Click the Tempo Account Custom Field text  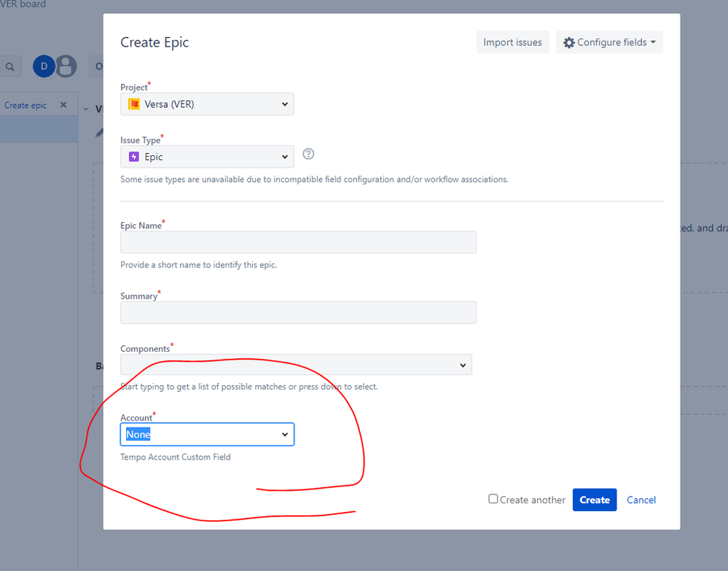point(176,457)
